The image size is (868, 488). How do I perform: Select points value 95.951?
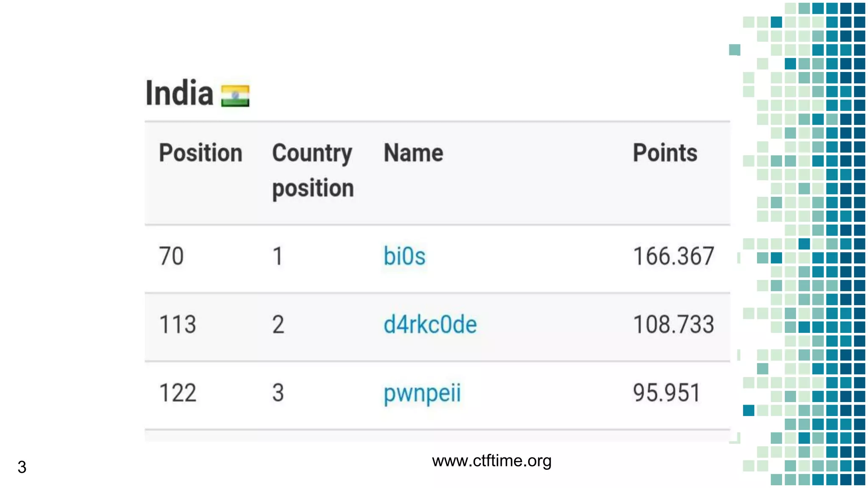pyautogui.click(x=667, y=393)
